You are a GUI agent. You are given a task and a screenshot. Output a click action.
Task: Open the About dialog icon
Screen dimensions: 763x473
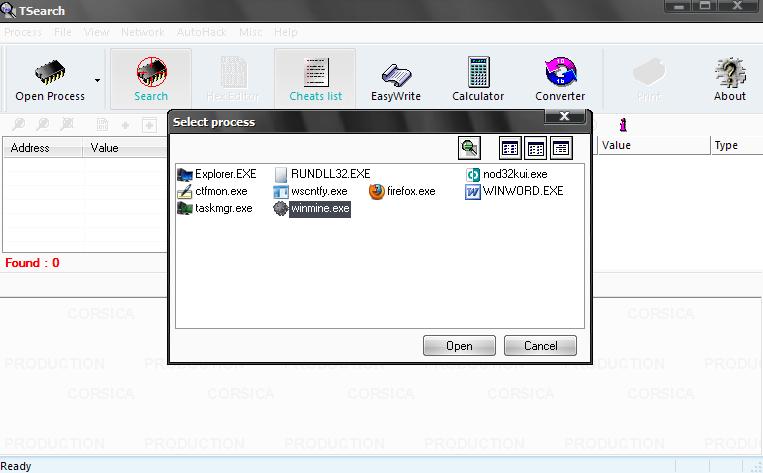coord(729,79)
